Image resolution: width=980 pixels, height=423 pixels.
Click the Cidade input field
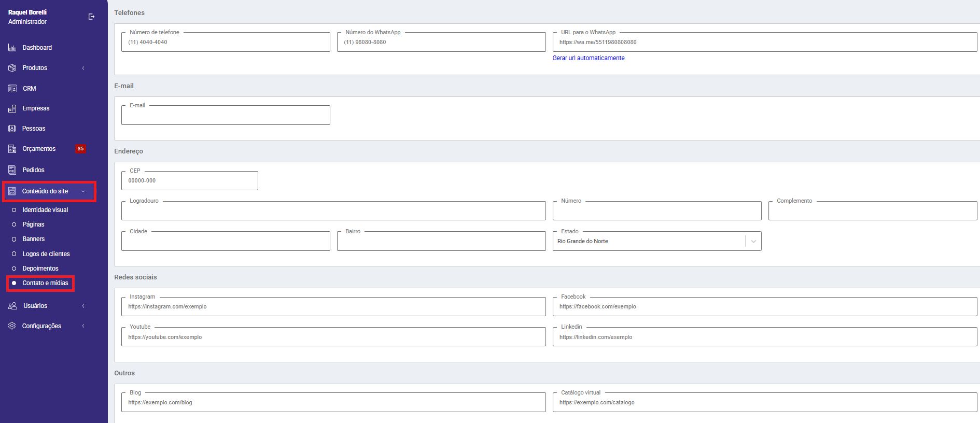pos(226,241)
